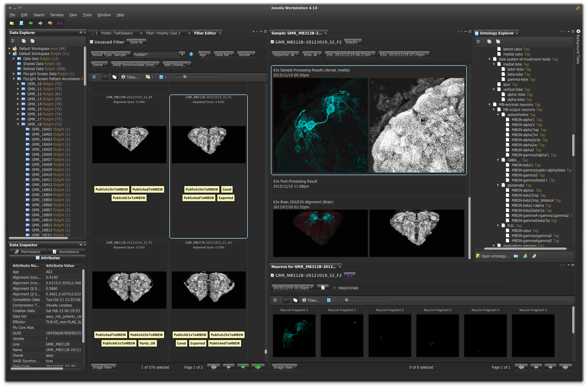Click the 3D viewer icon in Neurons panel

click(x=350, y=275)
